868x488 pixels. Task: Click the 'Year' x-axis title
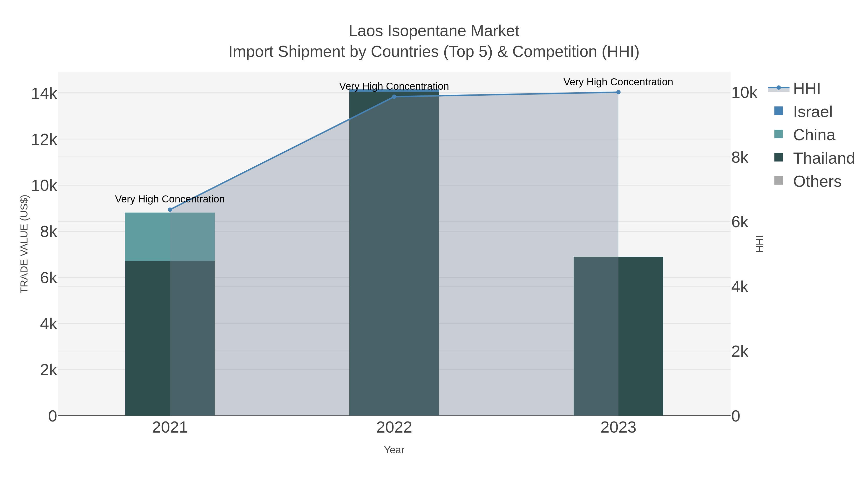[394, 450]
